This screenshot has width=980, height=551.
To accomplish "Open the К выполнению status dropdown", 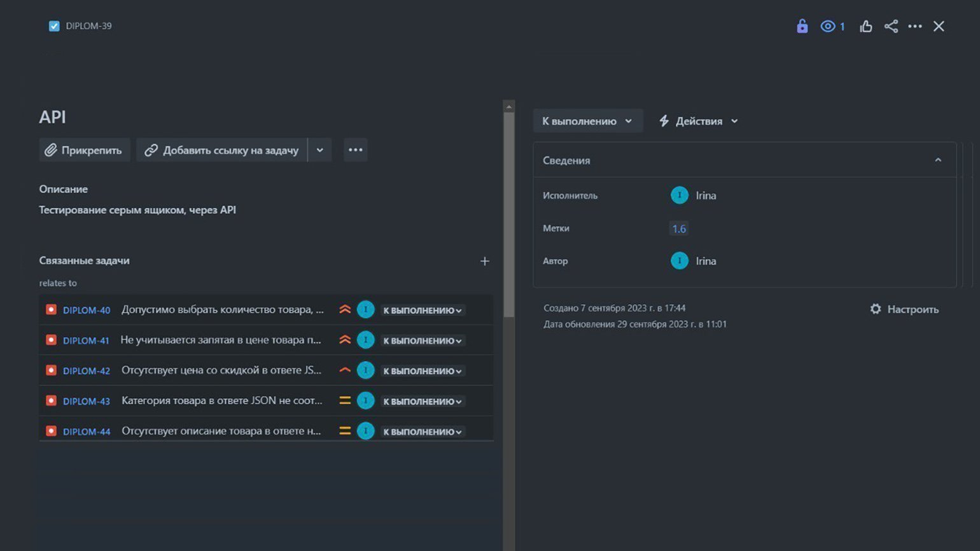I will click(587, 121).
